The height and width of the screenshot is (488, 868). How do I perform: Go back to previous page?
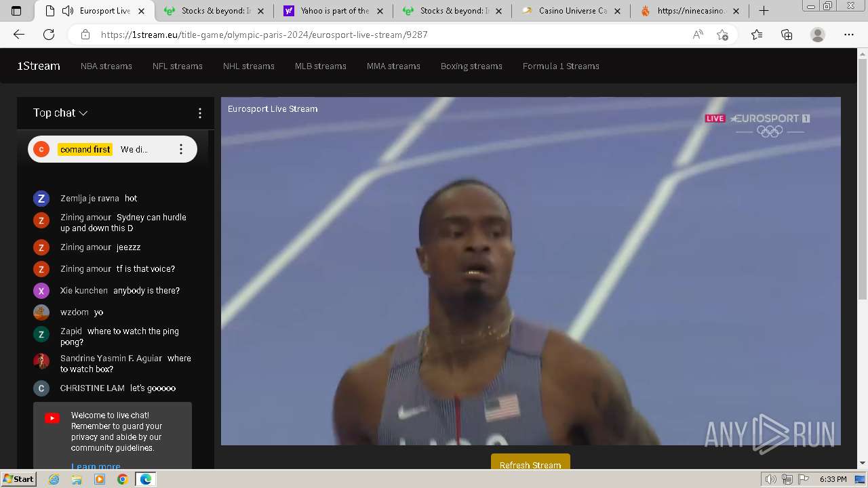click(19, 35)
